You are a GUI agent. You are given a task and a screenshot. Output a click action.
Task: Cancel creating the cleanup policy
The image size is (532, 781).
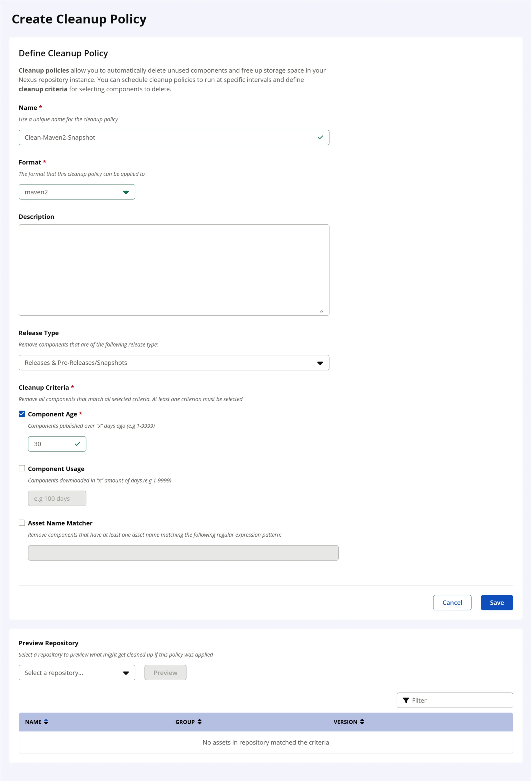point(452,603)
